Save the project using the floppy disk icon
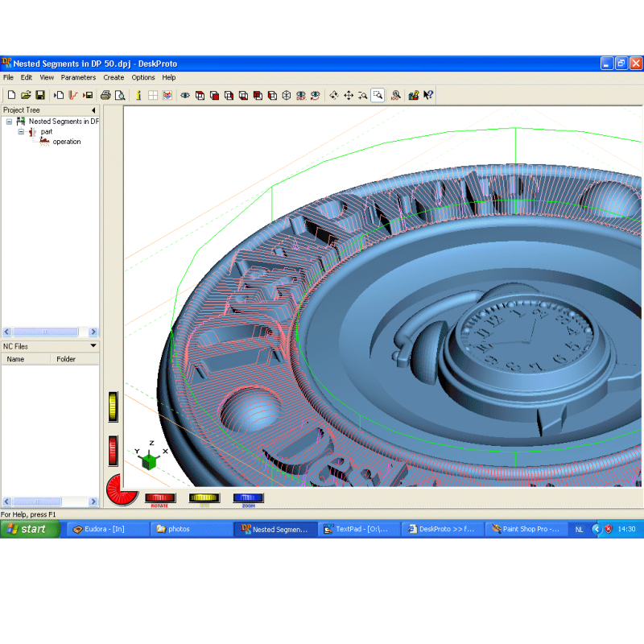 tap(39, 95)
